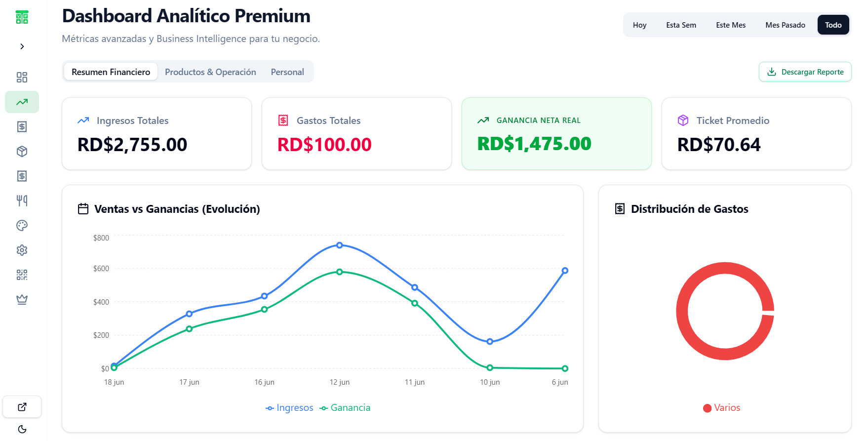Toggle the Ganancia series in chart legend

coord(345,408)
